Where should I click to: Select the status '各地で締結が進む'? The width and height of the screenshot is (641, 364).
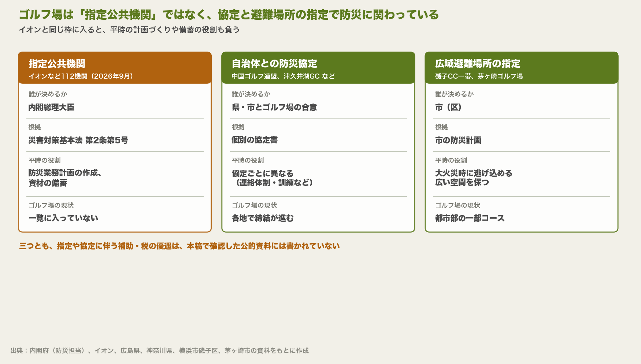(263, 218)
